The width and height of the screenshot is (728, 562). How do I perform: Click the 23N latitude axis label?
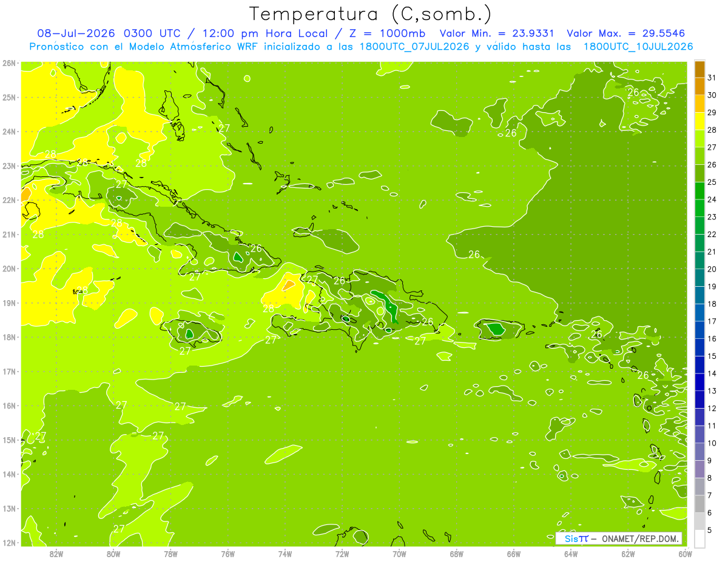click(x=8, y=166)
